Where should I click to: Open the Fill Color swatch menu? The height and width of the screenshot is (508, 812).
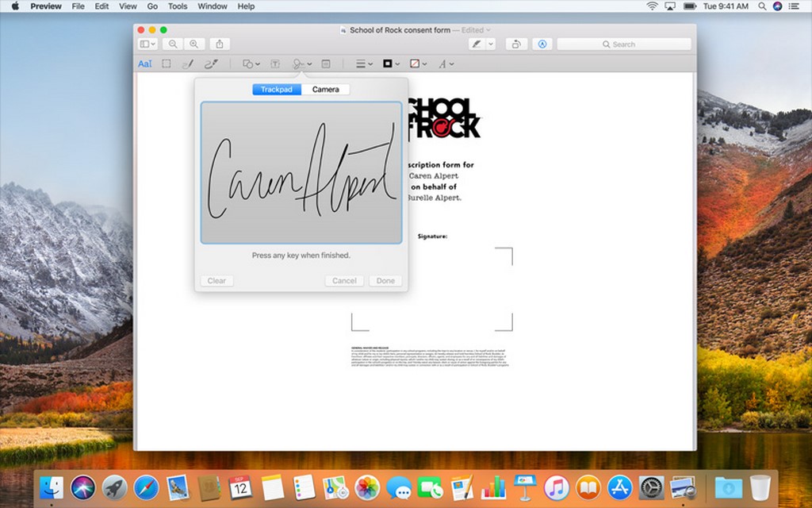tap(419, 63)
